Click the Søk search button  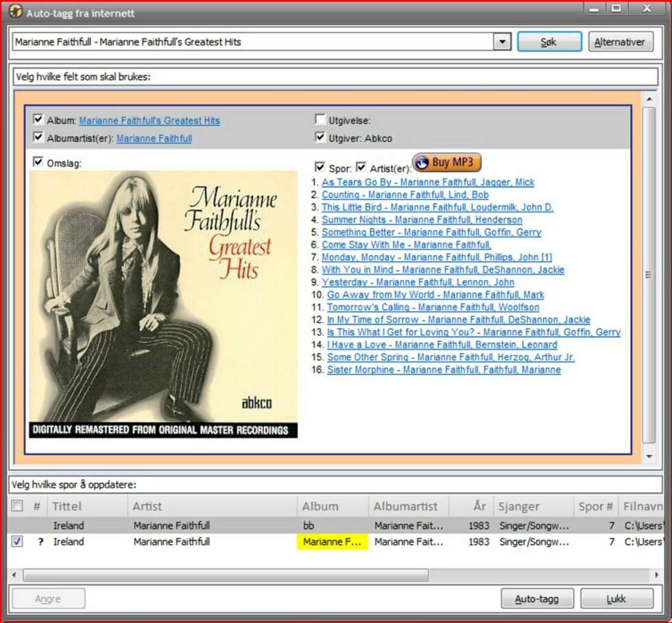coord(549,42)
